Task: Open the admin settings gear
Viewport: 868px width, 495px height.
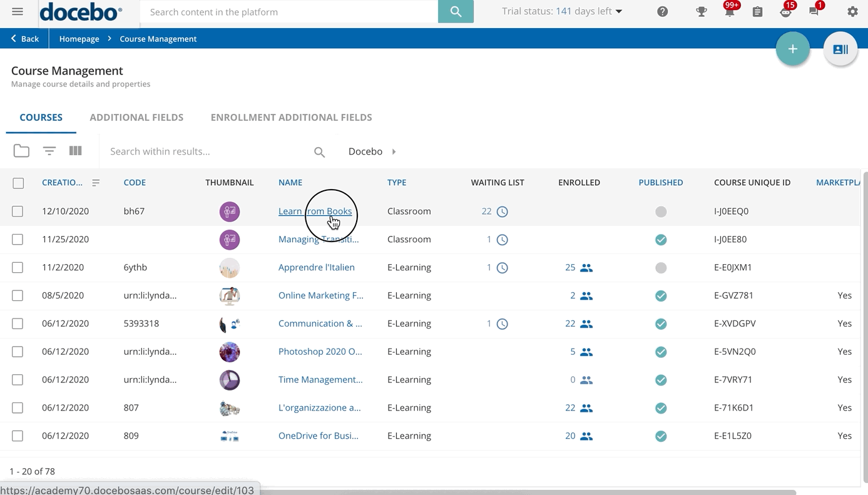Action: coord(852,11)
